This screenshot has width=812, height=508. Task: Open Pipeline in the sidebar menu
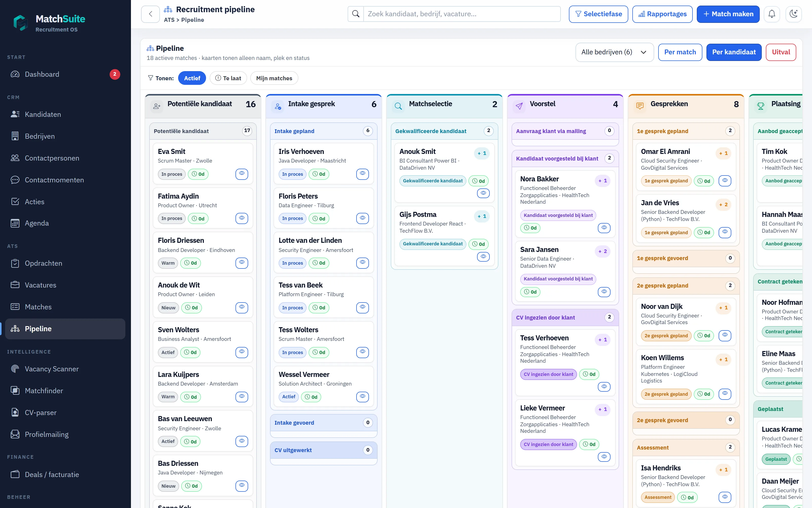(65, 329)
